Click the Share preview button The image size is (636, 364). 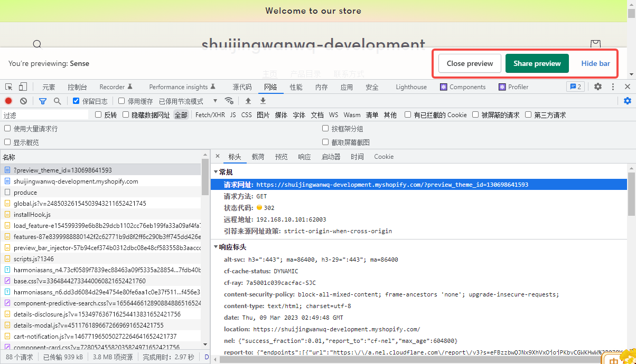537,63
